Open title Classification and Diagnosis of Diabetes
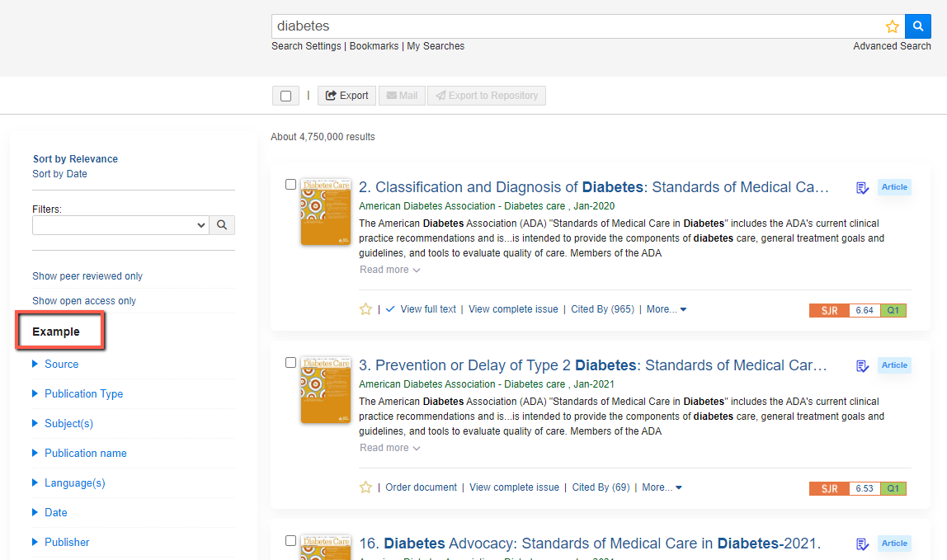Viewport: 947px width, 560px height. click(x=594, y=187)
